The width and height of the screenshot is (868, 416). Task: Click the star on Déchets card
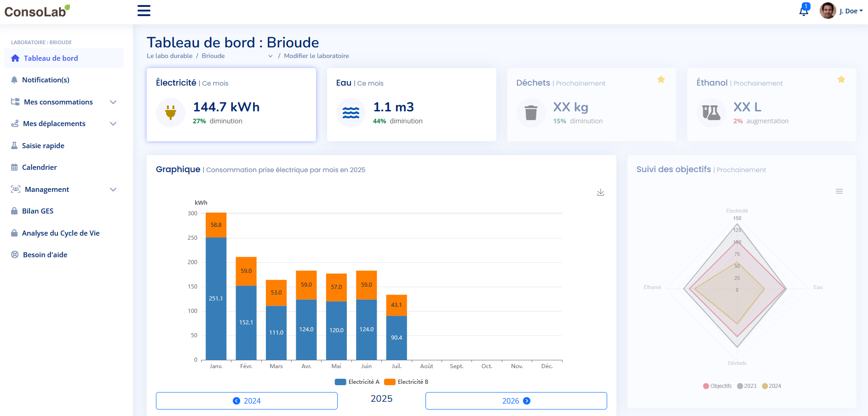pos(661,80)
